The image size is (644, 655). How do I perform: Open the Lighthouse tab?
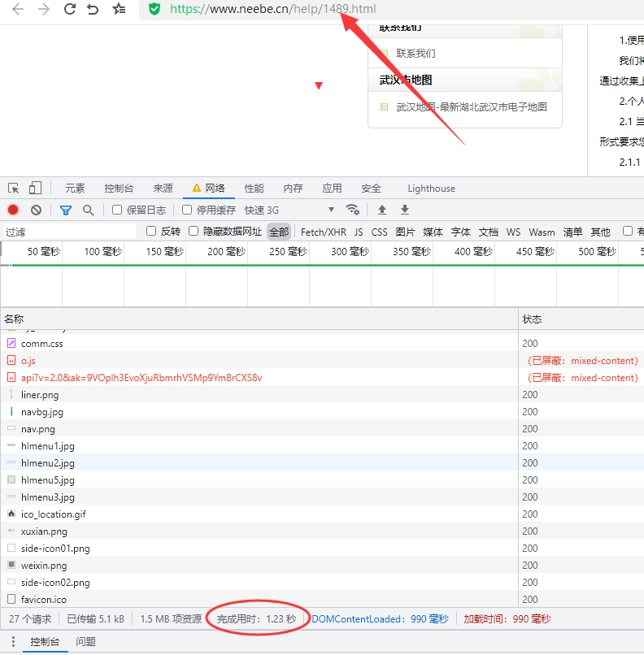click(431, 188)
